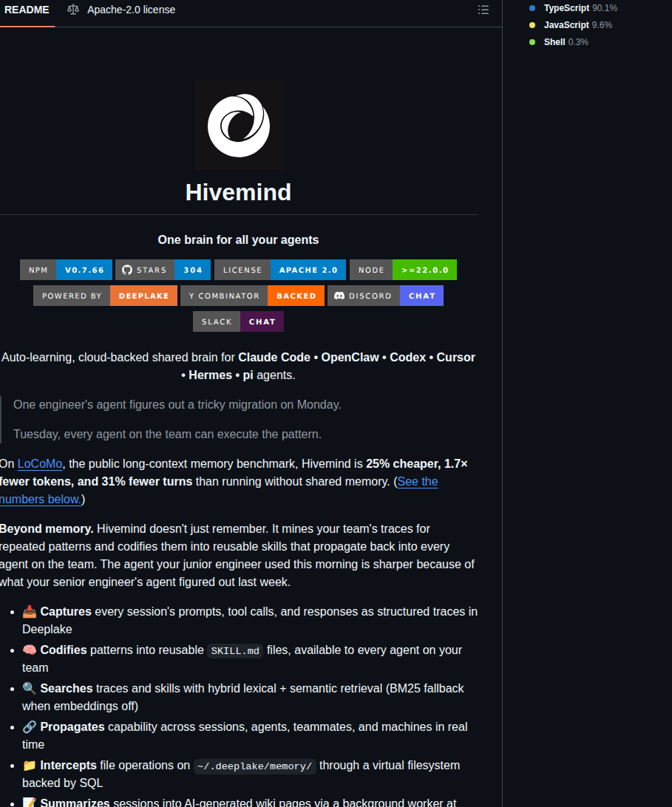Click the ~/.deeplake/memory/ code path
Viewport: 672px width, 807px height.
coord(254,766)
